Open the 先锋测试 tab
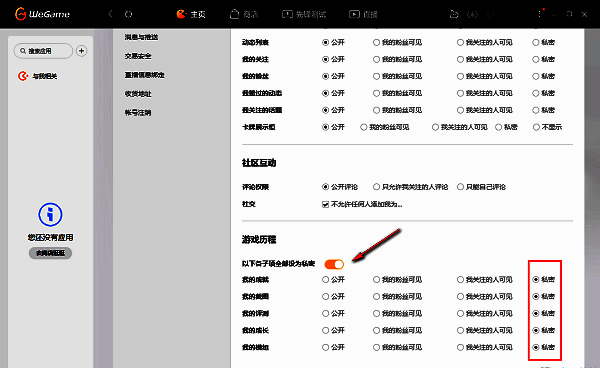The height and width of the screenshot is (368, 600). (x=304, y=15)
